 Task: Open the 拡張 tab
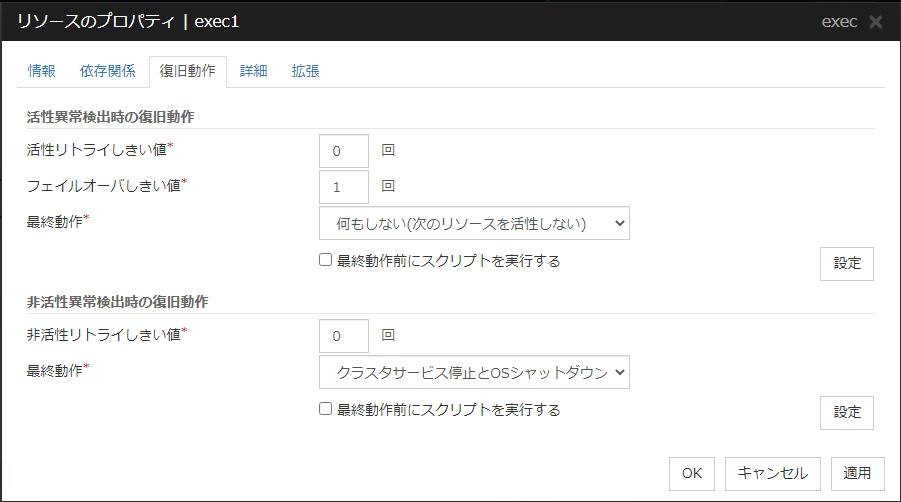[305, 71]
